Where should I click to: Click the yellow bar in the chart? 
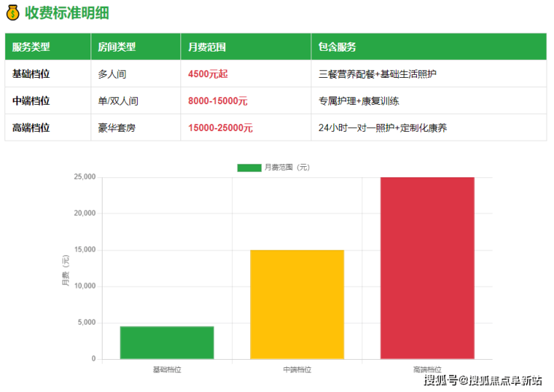[297, 304]
